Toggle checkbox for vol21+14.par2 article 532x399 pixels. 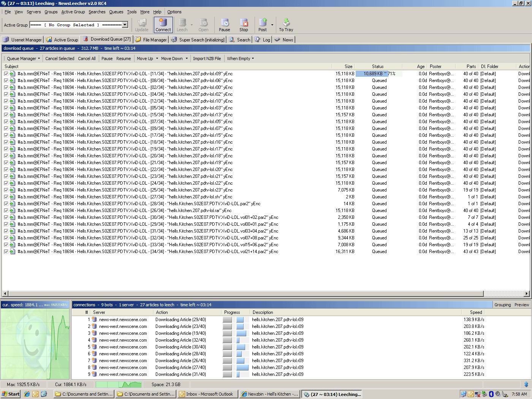click(x=6, y=252)
